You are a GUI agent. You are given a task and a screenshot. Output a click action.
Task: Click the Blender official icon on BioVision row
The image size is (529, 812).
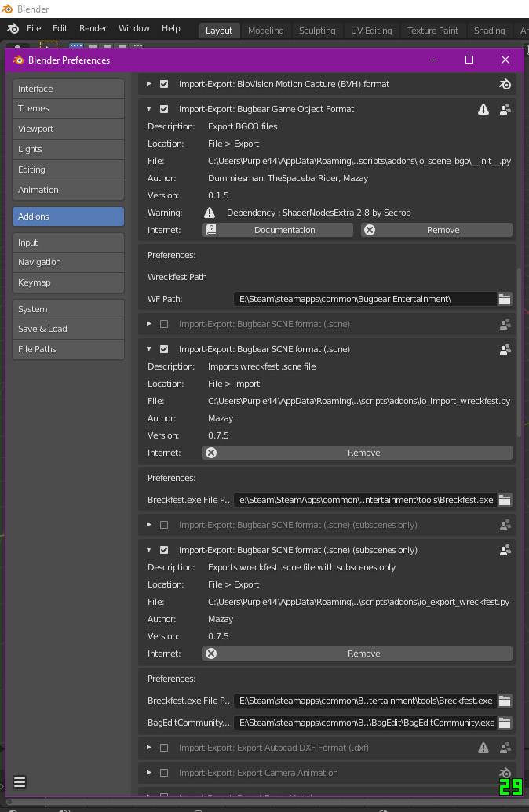click(x=505, y=84)
